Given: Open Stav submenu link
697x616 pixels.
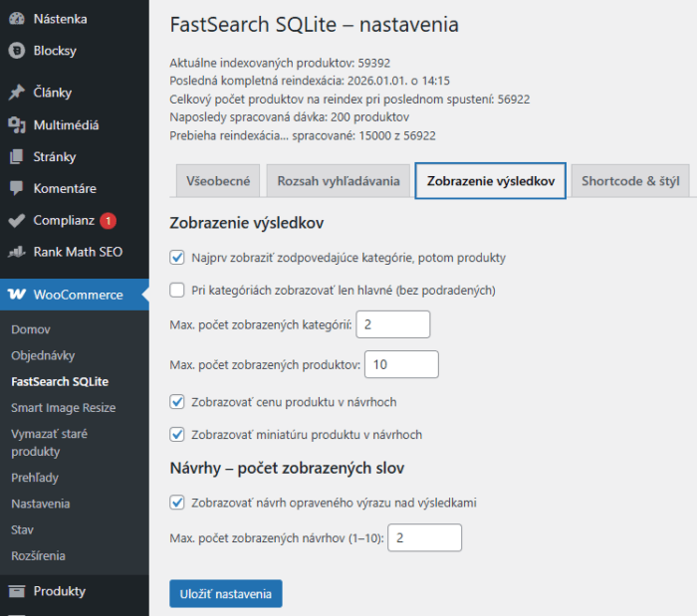Looking at the screenshot, I should coord(22,529).
